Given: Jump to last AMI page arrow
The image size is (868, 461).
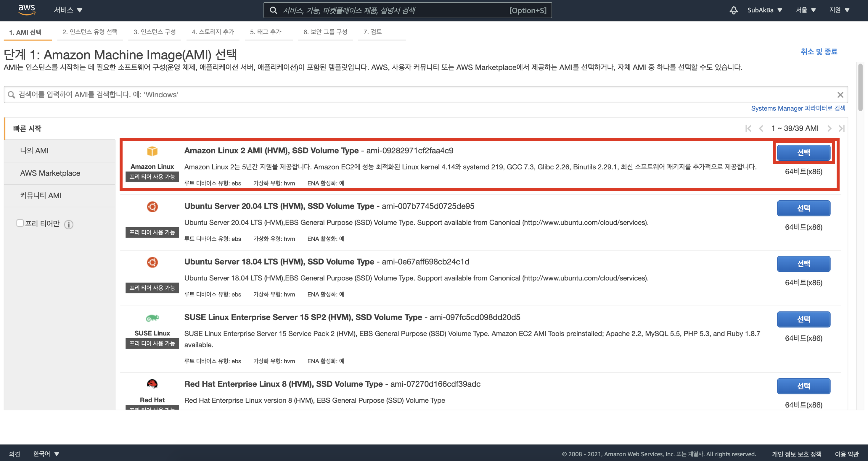Looking at the screenshot, I should pyautogui.click(x=841, y=128).
